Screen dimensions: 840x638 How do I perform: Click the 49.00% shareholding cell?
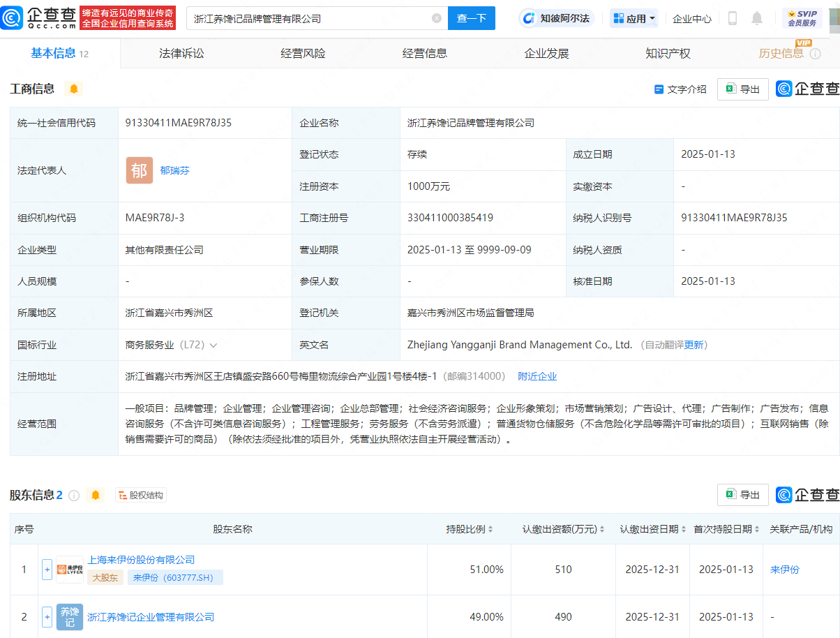tap(486, 617)
